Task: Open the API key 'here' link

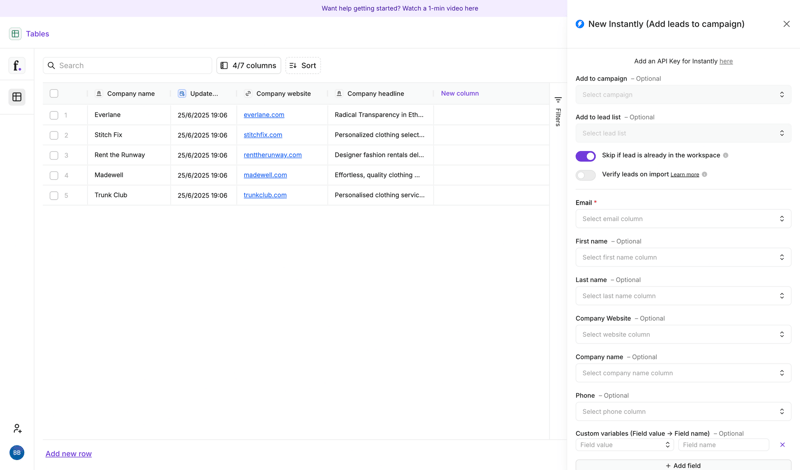Action: [x=726, y=61]
